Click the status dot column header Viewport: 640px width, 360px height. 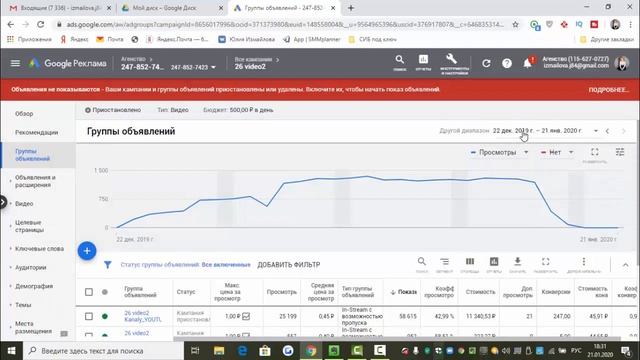105,292
